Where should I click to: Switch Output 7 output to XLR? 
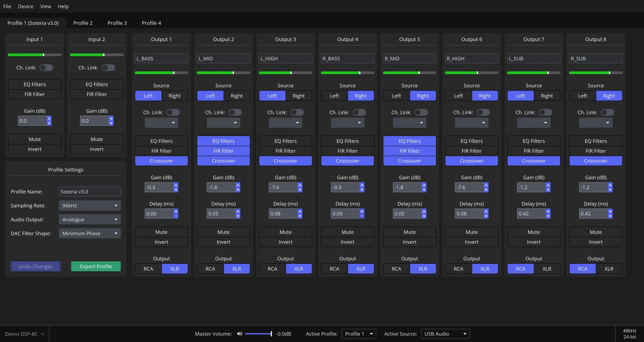pos(547,269)
